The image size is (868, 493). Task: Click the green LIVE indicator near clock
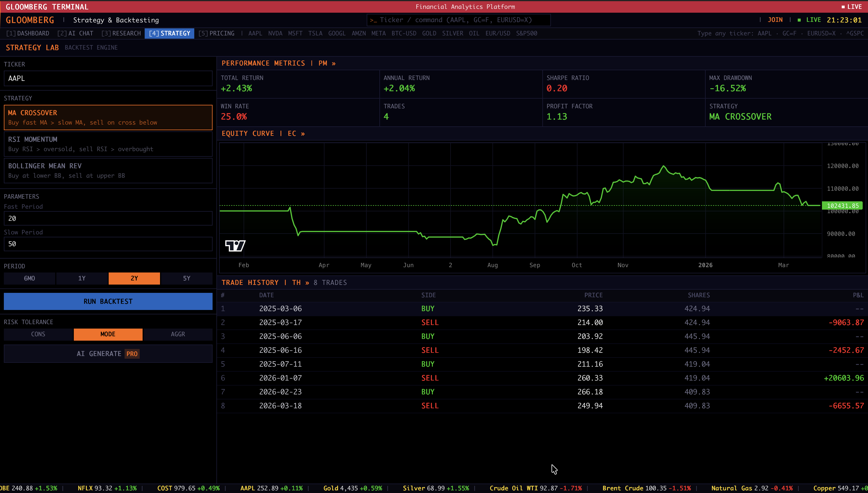click(x=810, y=20)
